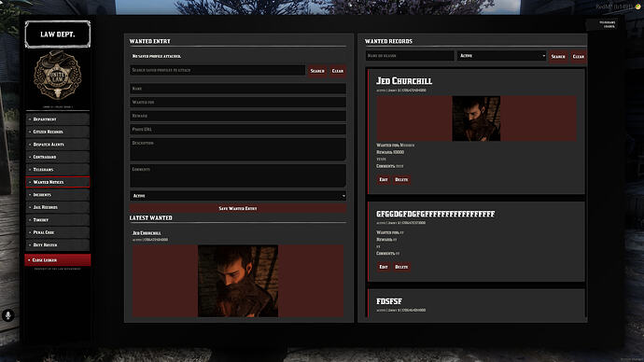Open the Active filter dropdown in Wanted Records
Image resolution: width=644 pixels, height=362 pixels.
pos(501,56)
